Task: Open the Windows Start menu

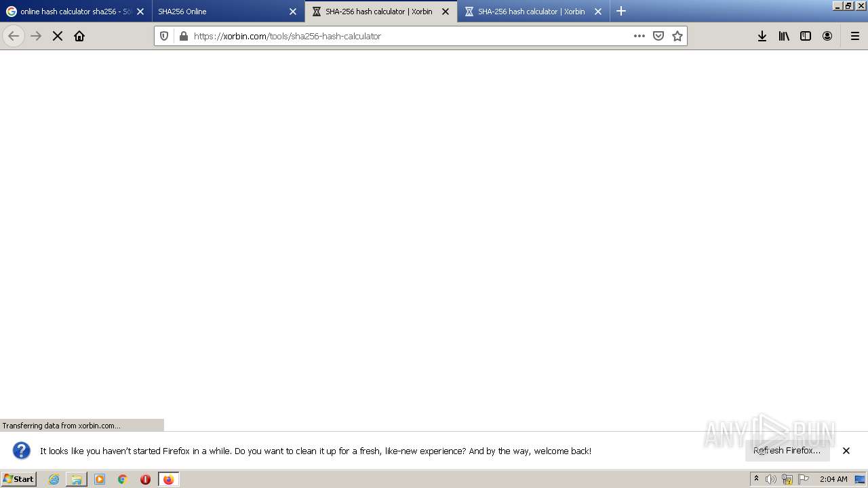Action: (x=19, y=479)
